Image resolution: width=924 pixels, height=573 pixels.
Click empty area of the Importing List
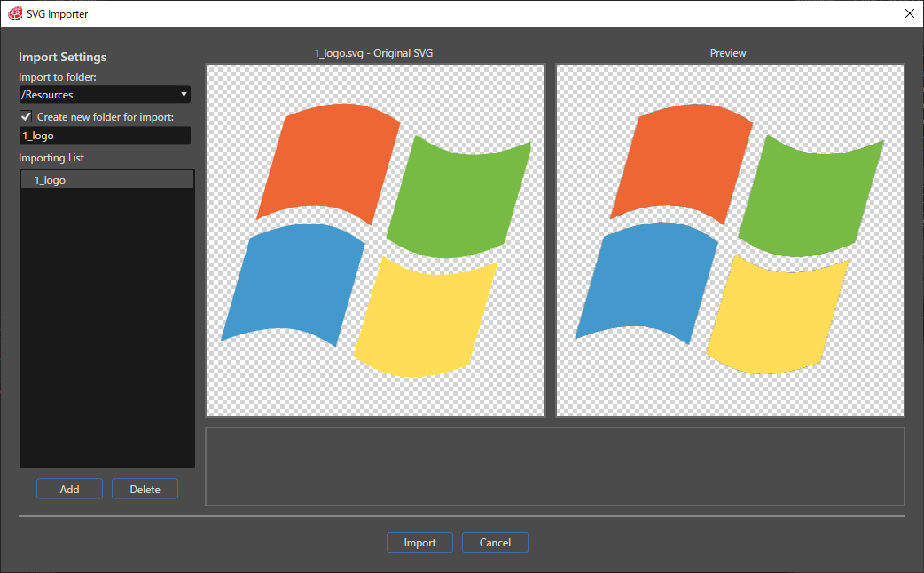[107, 330]
